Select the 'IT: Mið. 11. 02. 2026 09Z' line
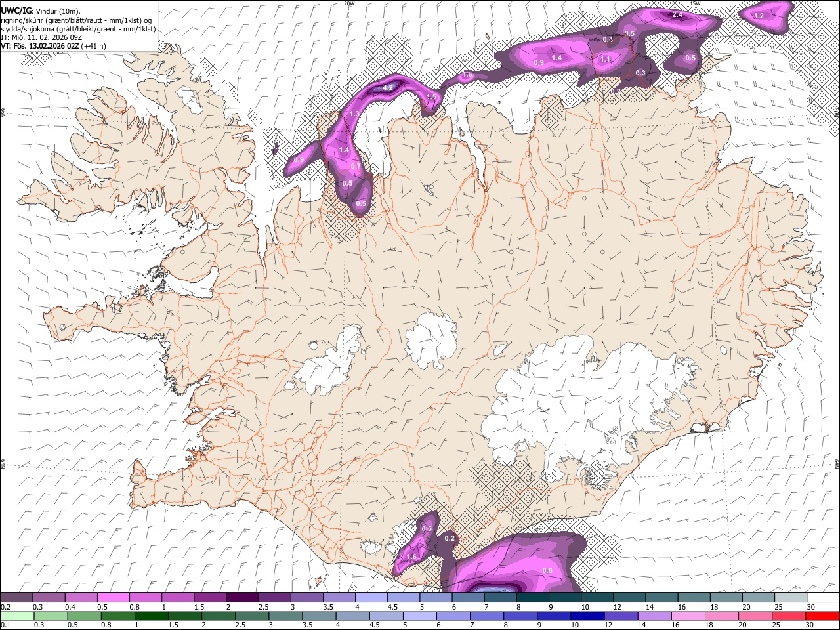This screenshot has width=840, height=630. pos(41,37)
